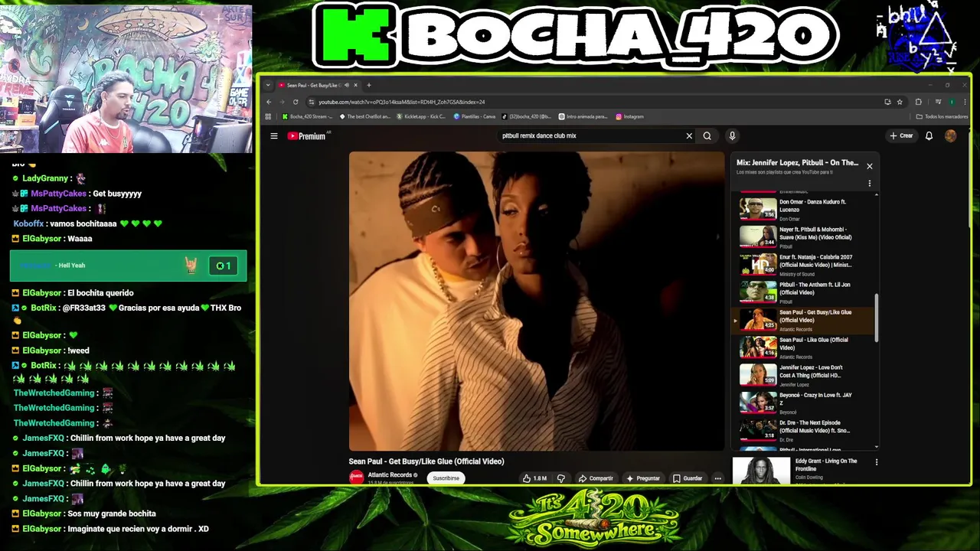Open the TikTok bocha_420 bookmark
The image size is (980, 551).
(527, 117)
